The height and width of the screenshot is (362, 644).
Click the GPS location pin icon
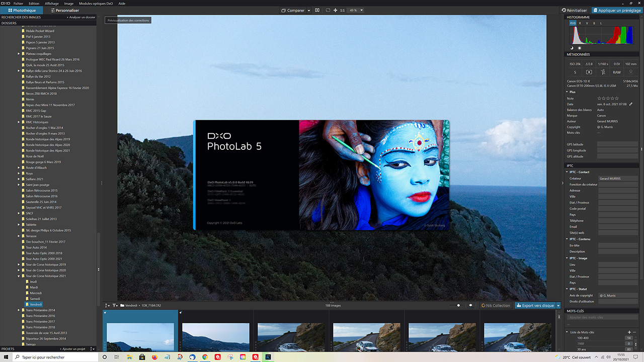point(631,72)
